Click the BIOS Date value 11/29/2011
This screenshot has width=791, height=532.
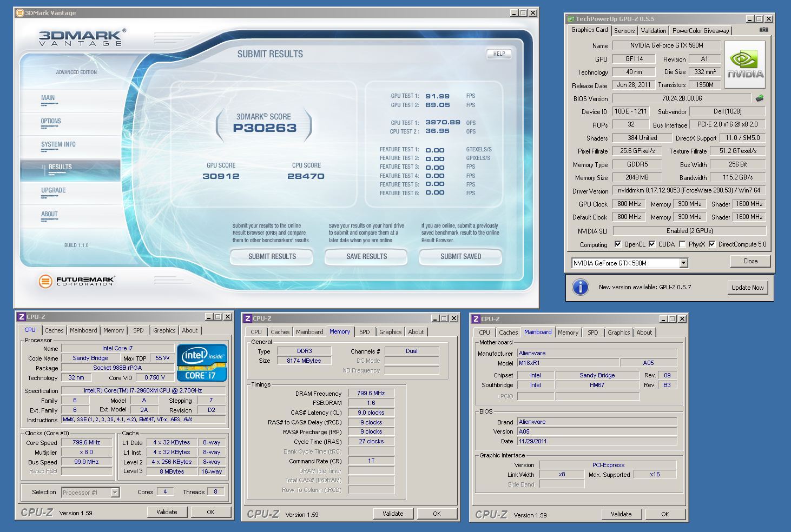597,441
